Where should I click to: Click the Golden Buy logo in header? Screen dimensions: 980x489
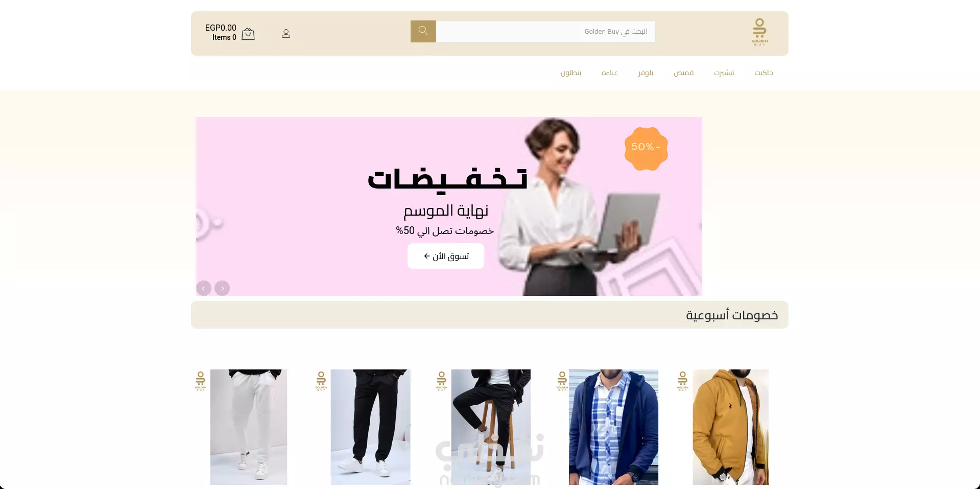click(759, 32)
